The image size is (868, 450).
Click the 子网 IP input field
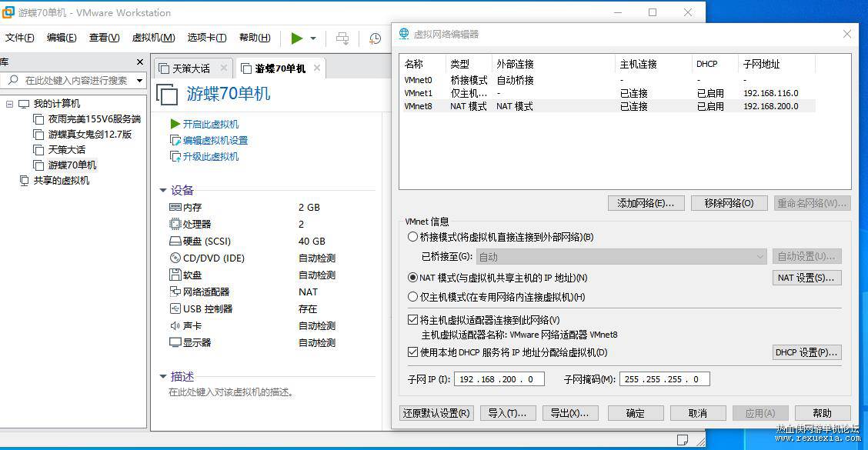(499, 379)
